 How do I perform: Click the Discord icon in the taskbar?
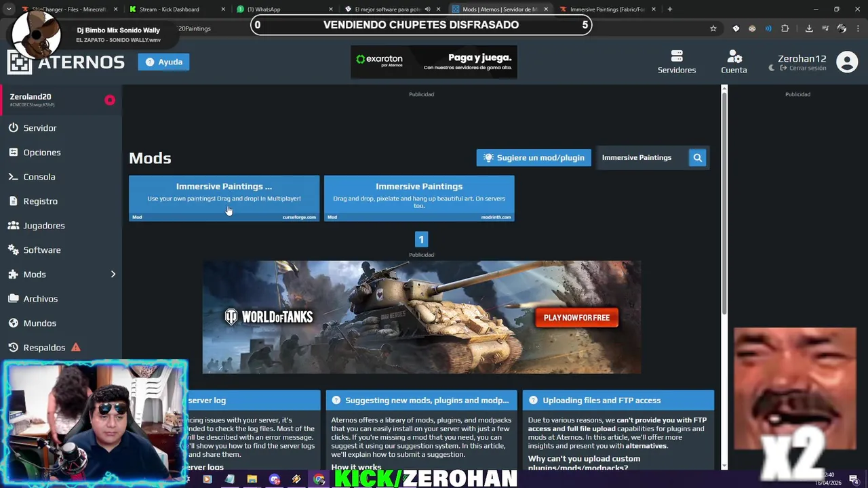pyautogui.click(x=275, y=479)
